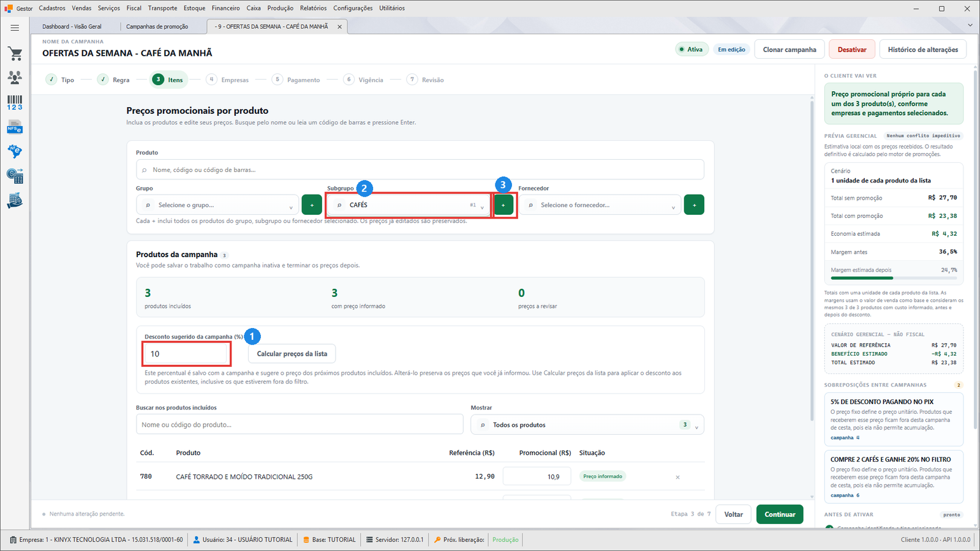Open the NFS-e invoice icon
Viewport: 980px width, 551px height.
click(15, 127)
